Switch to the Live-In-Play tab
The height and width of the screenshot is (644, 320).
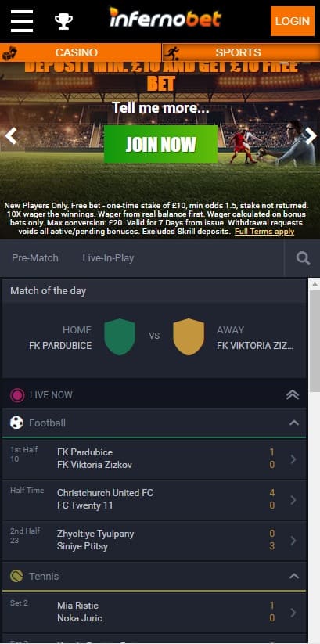tap(108, 258)
